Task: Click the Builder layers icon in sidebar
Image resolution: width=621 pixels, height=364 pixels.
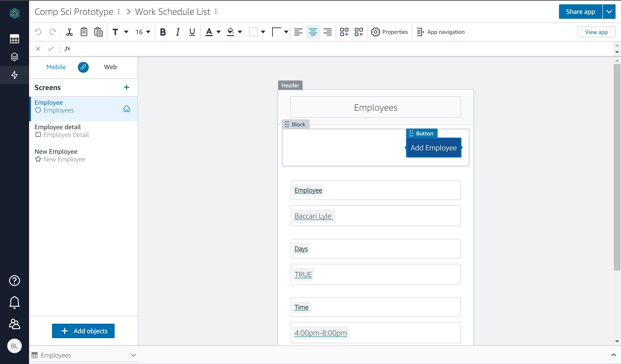Action: point(14,57)
